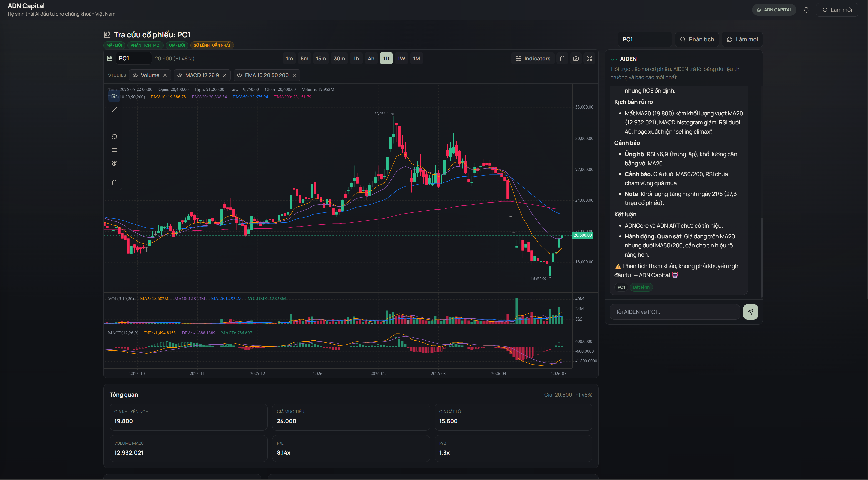Click candlestick icon next to page title
This screenshot has width=868, height=480.
tap(107, 34)
